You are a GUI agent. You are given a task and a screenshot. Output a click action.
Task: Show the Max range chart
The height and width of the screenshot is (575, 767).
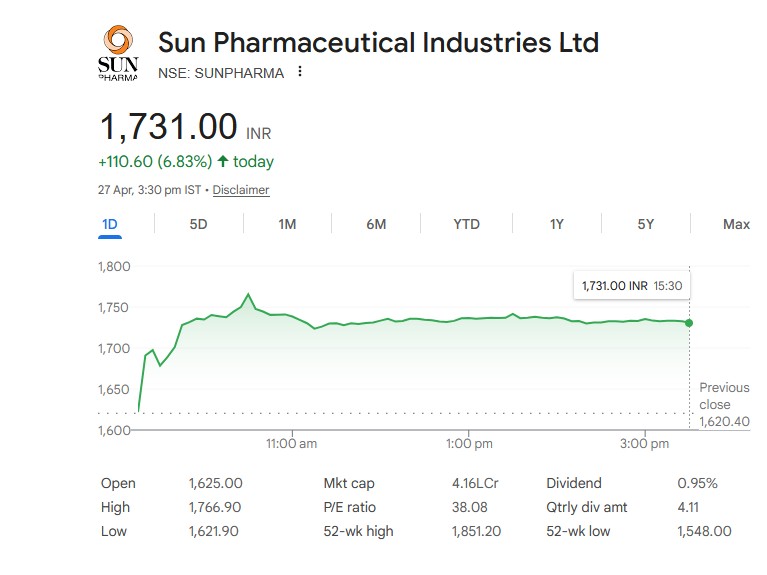[736, 224]
